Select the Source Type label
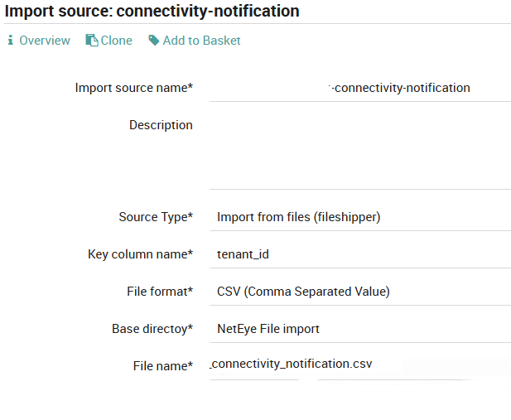Image resolution: width=511 pixels, height=420 pixels. (156, 217)
